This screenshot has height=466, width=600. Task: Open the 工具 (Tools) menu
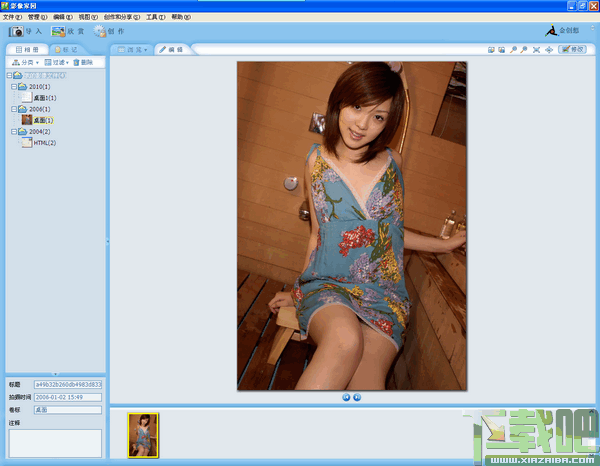pyautogui.click(x=155, y=17)
